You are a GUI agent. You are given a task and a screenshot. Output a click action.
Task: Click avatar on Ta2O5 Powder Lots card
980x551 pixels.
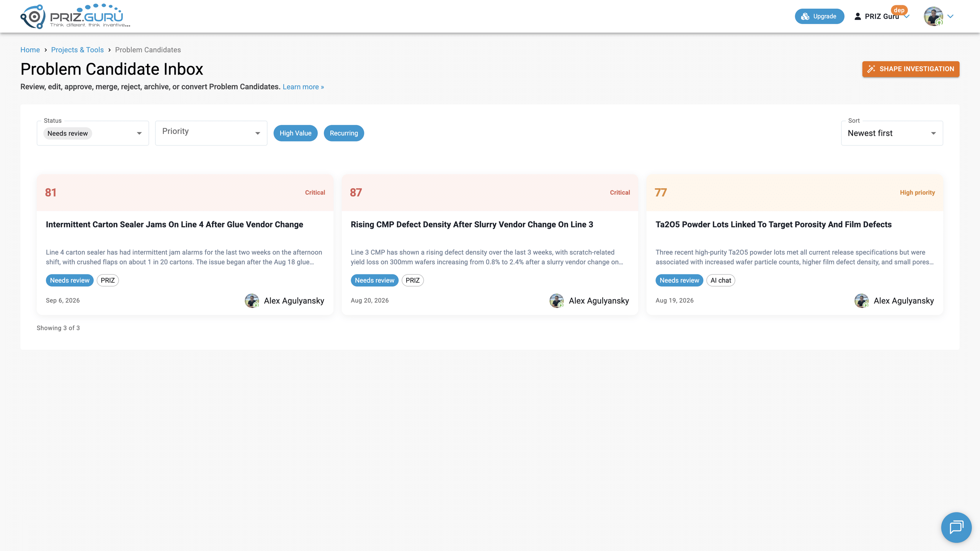coord(861,301)
